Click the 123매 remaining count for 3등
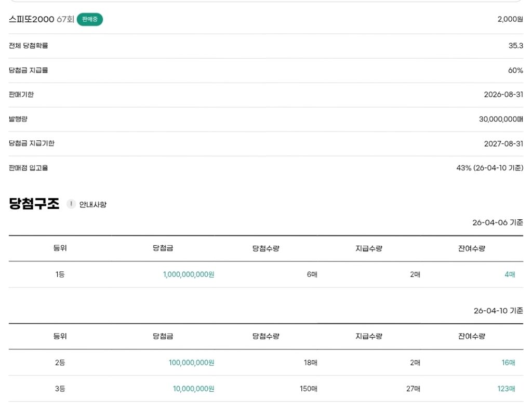The height and width of the screenshot is (410, 532). pyautogui.click(x=506, y=389)
